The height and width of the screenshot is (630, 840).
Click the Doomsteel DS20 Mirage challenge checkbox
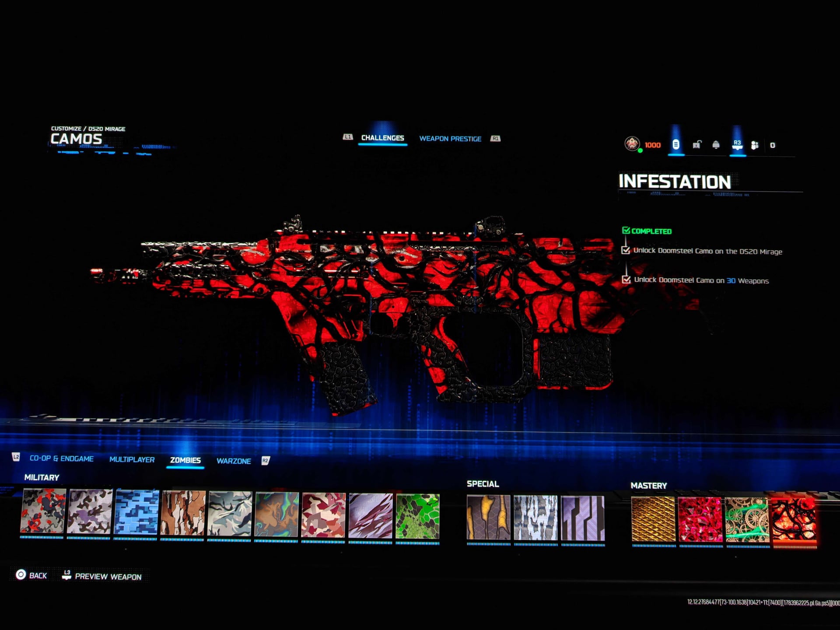point(626,250)
